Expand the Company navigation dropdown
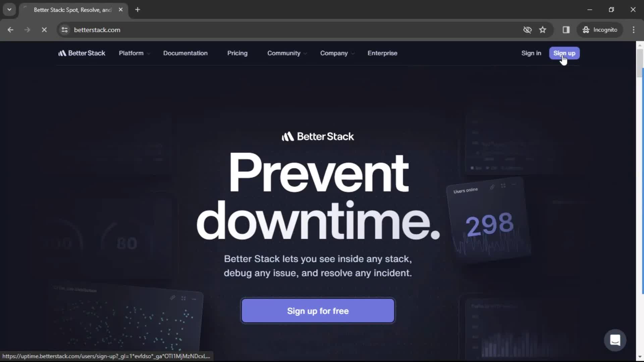The image size is (644, 362). coord(338,53)
